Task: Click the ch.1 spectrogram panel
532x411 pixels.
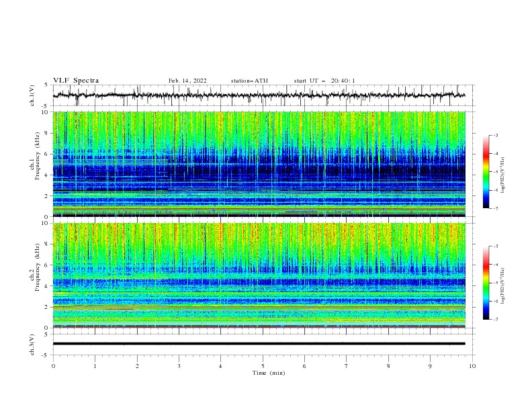Action: (259, 164)
